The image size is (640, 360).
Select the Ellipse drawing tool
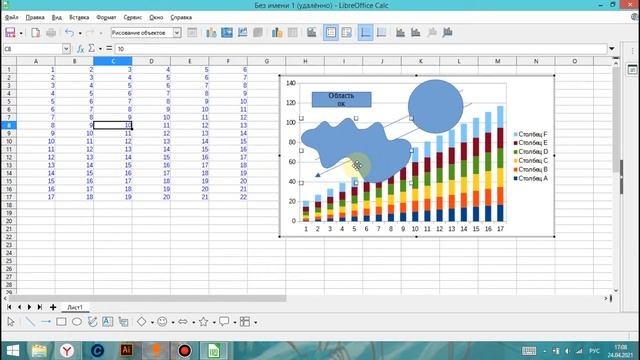click(x=77, y=322)
